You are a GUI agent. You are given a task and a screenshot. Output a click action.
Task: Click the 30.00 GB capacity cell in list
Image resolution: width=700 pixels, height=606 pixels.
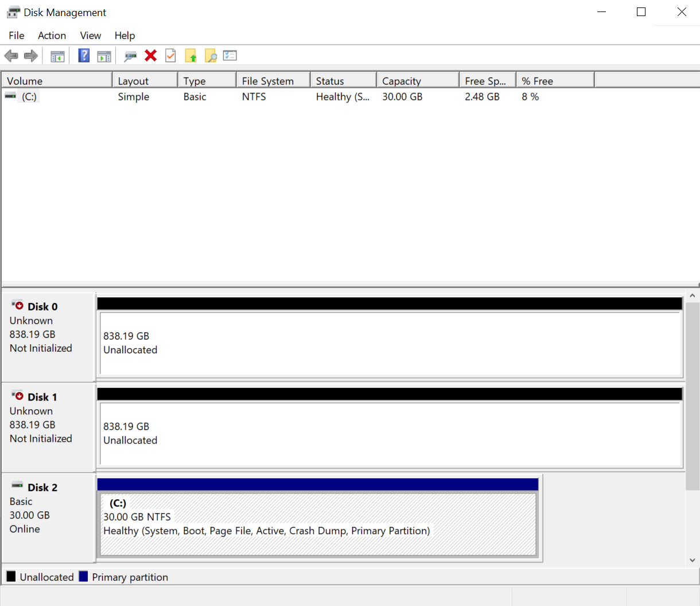(402, 96)
